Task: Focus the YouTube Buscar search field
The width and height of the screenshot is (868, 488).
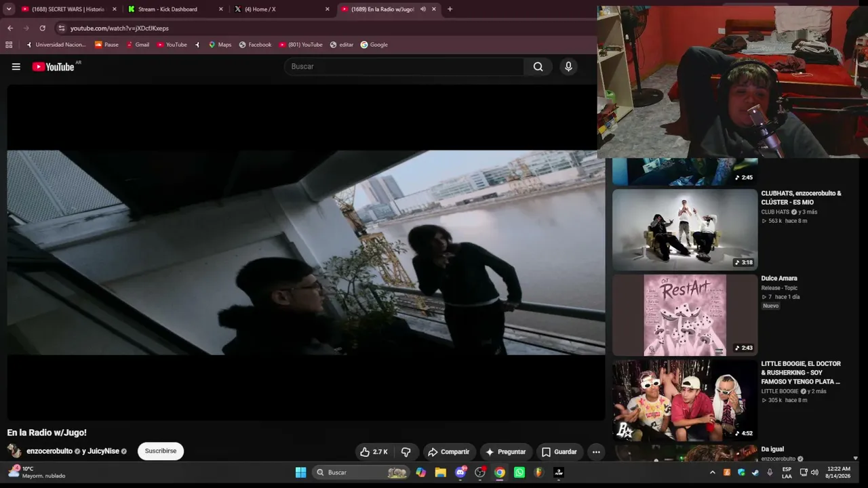Action: point(404,66)
